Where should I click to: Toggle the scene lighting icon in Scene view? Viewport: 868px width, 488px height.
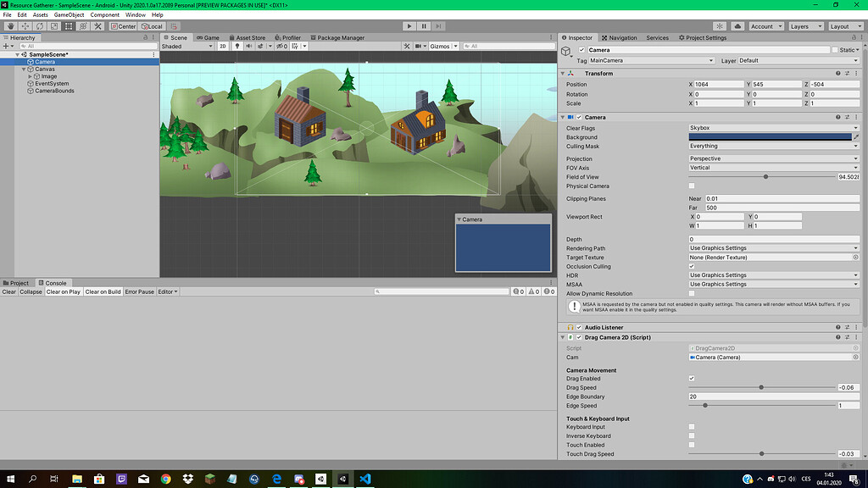[237, 46]
